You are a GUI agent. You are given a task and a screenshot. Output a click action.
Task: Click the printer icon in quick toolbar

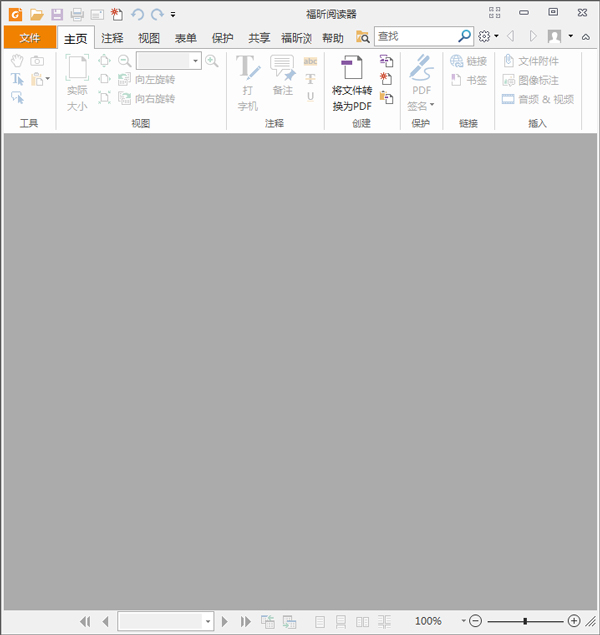77,15
